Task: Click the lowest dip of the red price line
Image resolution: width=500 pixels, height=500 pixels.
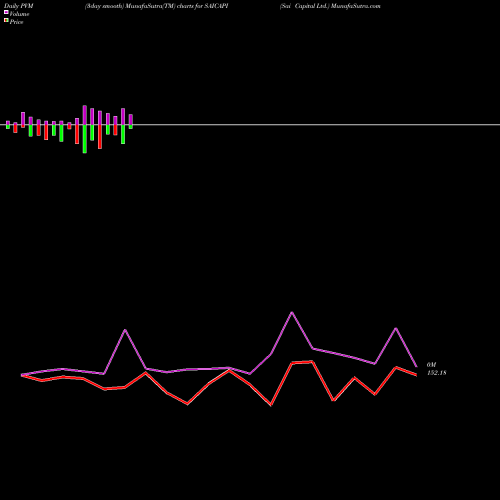Action: click(x=271, y=405)
